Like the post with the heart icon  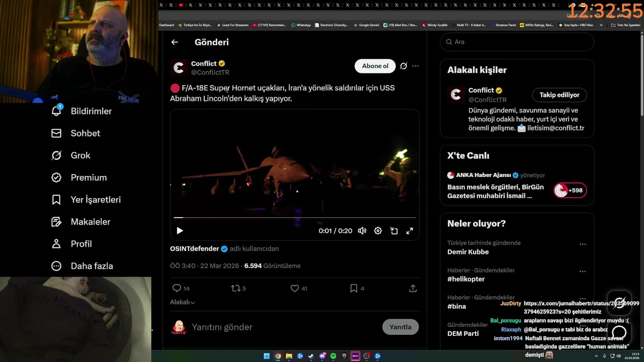click(299, 288)
